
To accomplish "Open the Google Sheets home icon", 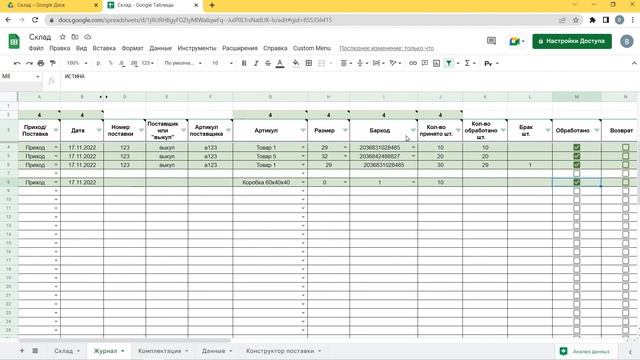I will pyautogui.click(x=14, y=42).
